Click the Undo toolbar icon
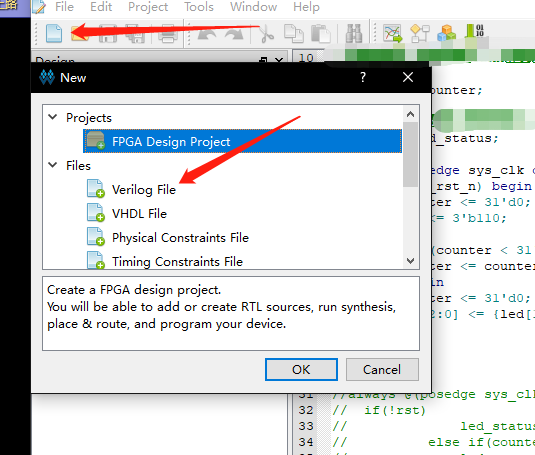Image resolution: width=535 pixels, height=455 pixels. pos(206,34)
